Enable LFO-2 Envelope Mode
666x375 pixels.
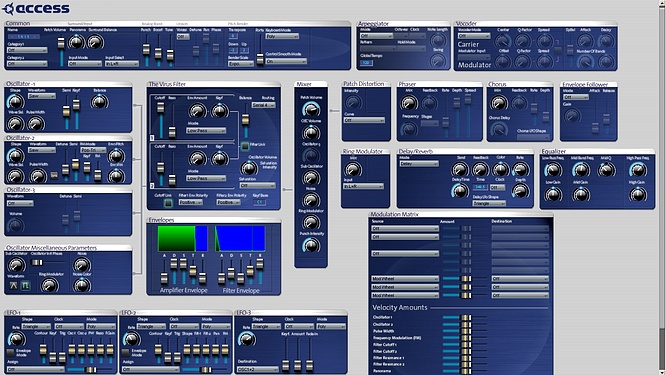point(125,352)
